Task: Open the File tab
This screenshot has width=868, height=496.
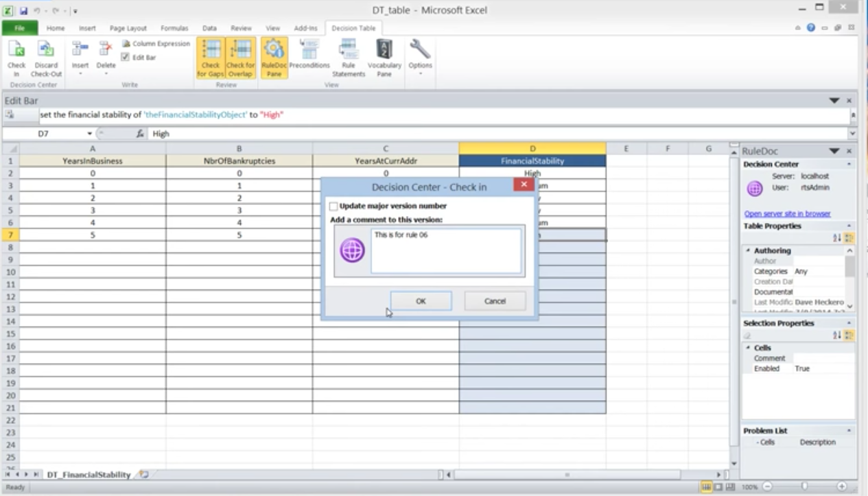Action: point(19,28)
